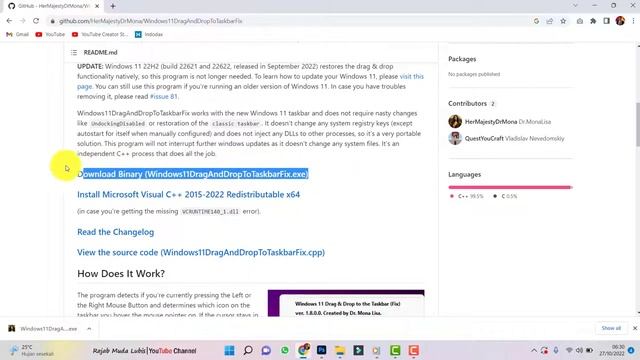The width and height of the screenshot is (640, 360).
Task: Reload the GitHub page
Action: click(36, 21)
